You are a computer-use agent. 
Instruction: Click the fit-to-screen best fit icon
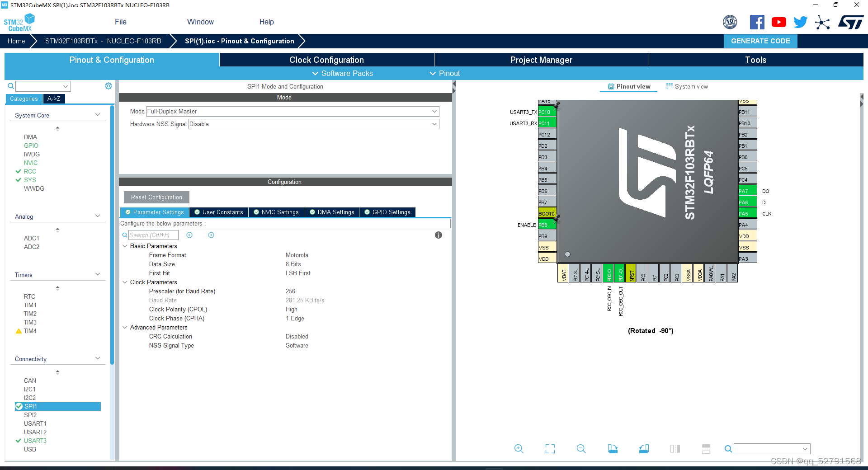tap(550, 449)
